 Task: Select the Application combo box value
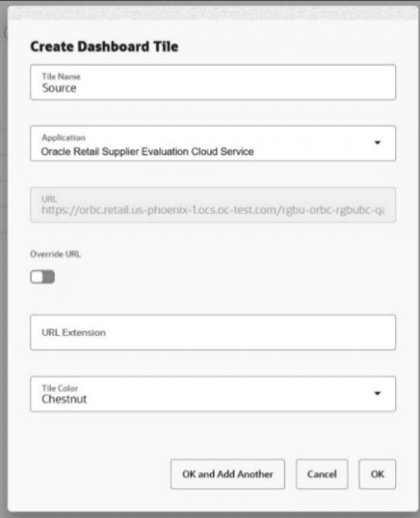[x=147, y=152]
